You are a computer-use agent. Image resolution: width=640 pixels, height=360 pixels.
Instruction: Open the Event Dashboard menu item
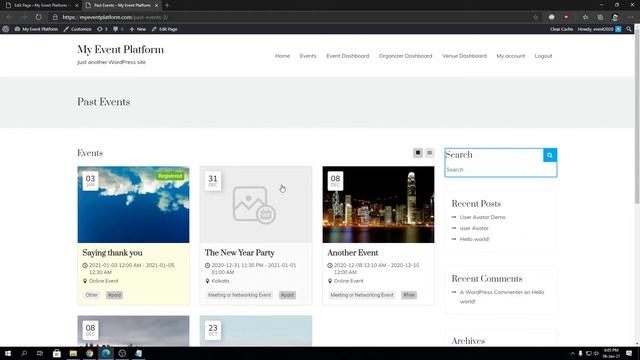click(347, 56)
